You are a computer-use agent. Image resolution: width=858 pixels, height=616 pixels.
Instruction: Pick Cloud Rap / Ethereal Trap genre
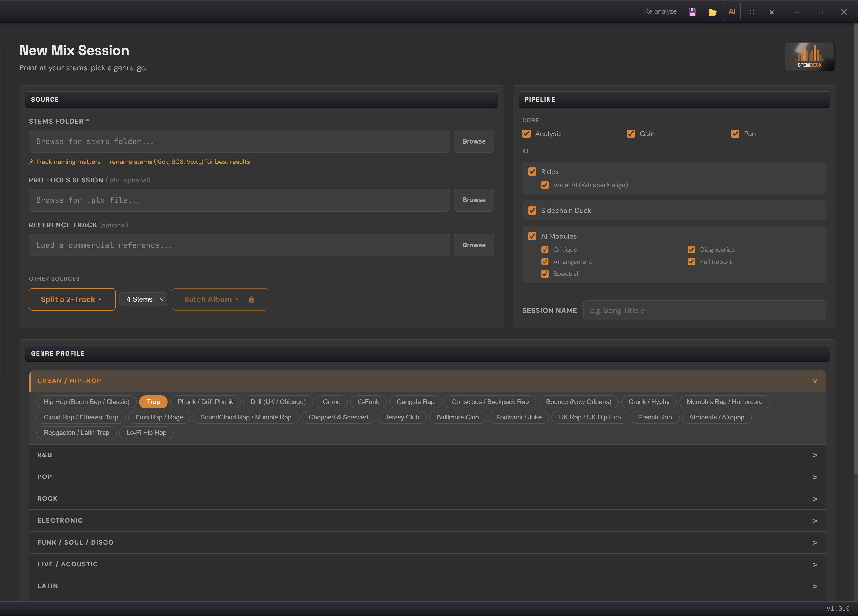tap(81, 417)
